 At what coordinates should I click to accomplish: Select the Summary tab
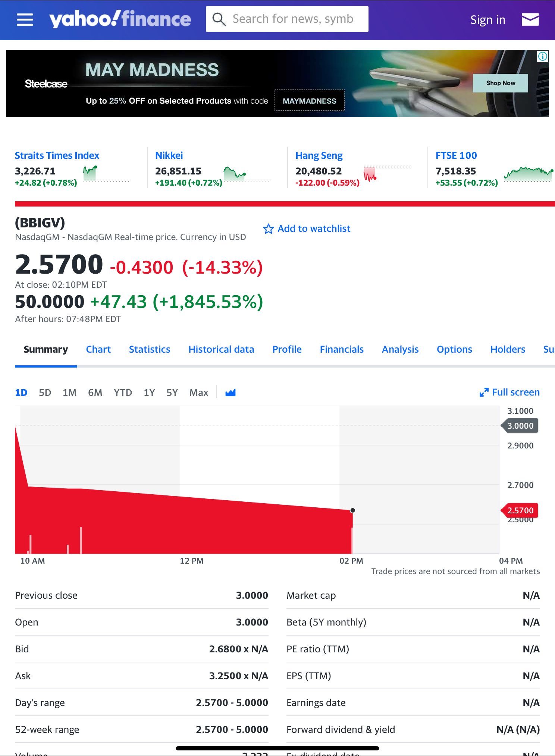click(x=46, y=349)
